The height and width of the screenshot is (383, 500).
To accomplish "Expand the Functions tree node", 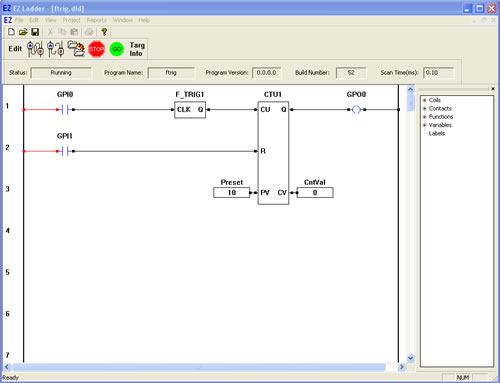I will (425, 117).
